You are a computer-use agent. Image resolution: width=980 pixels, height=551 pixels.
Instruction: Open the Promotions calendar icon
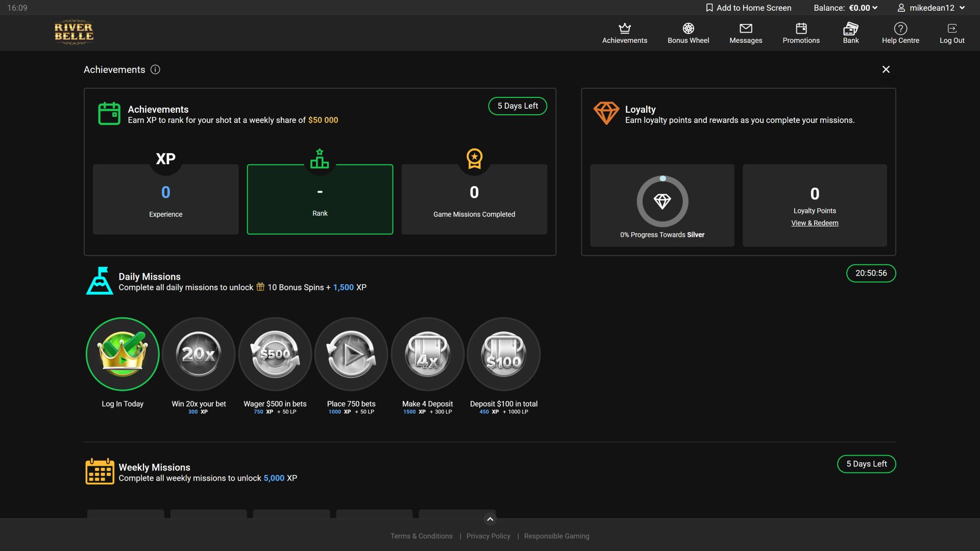tap(801, 29)
